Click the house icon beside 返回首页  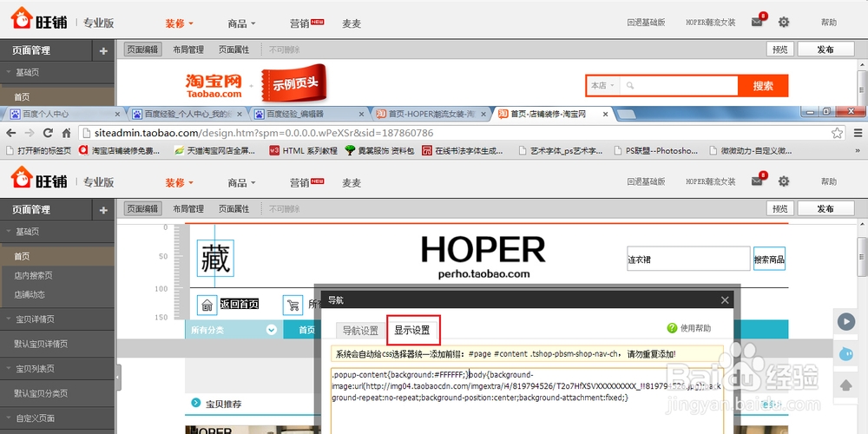[x=207, y=305]
